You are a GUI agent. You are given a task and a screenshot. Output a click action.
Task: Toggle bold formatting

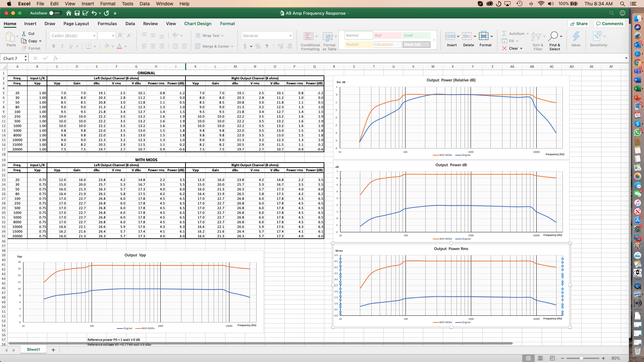click(x=54, y=46)
